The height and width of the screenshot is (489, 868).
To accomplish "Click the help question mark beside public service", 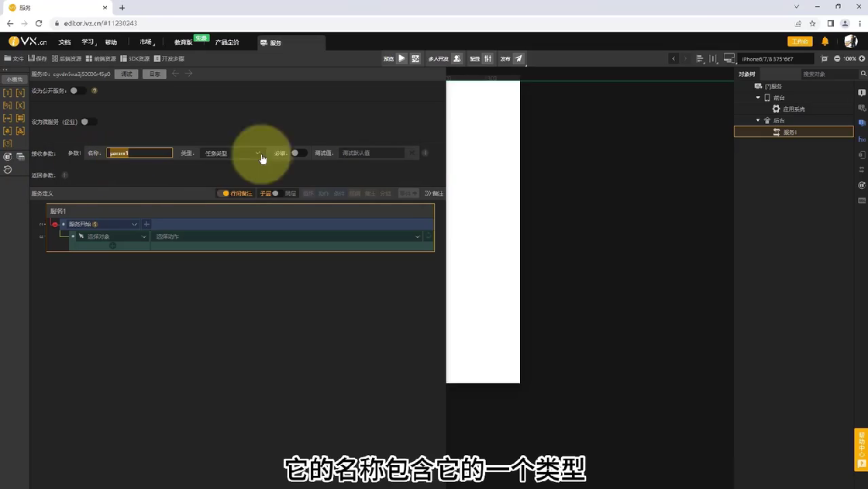I will (94, 91).
